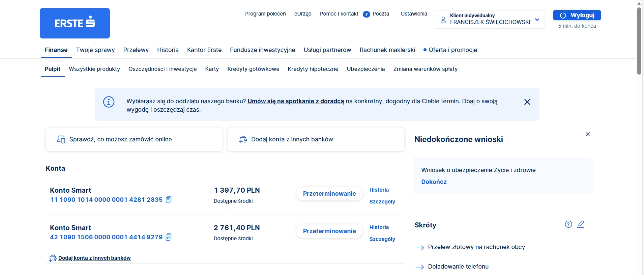Switch to the Kredyty hipoteczne tab
The height and width of the screenshot is (275, 644).
tap(313, 69)
